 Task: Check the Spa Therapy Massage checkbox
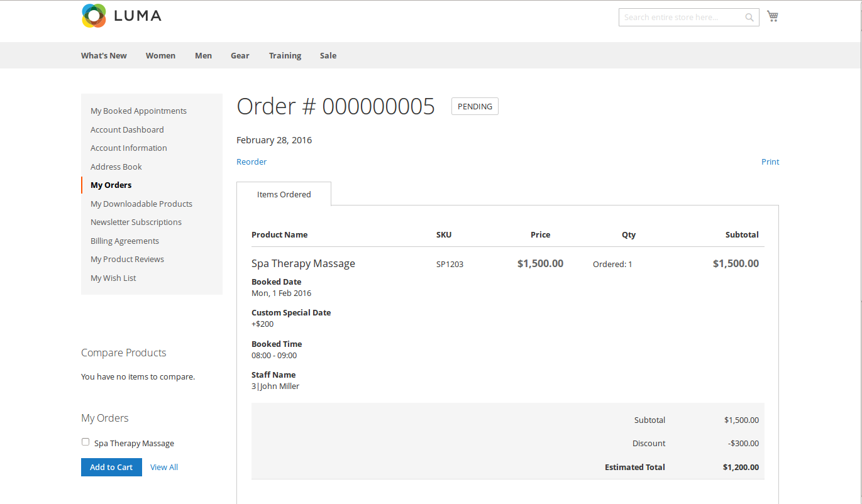point(86,442)
